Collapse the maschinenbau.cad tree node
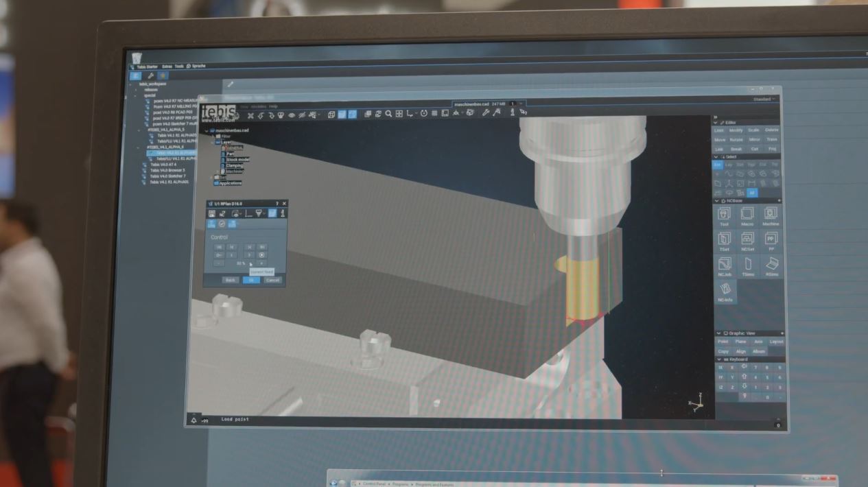Screen dimensions: 868x487 coord(207,130)
